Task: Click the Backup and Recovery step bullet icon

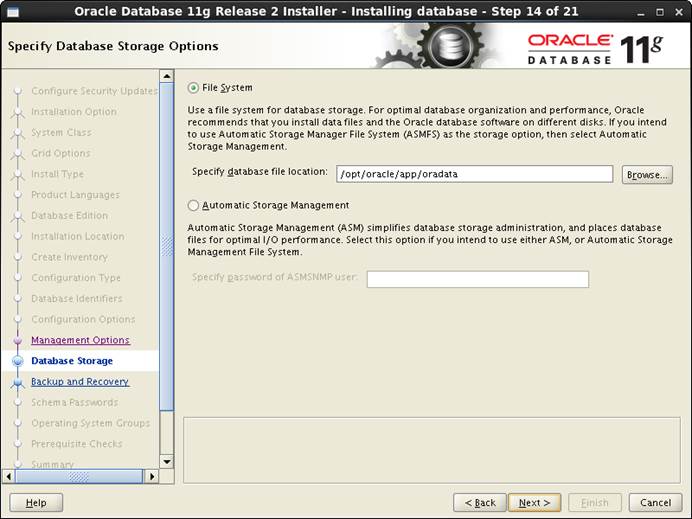Action: [x=18, y=382]
